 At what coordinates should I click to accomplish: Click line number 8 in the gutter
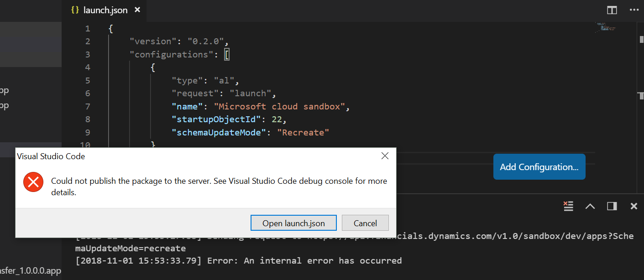pyautogui.click(x=87, y=119)
